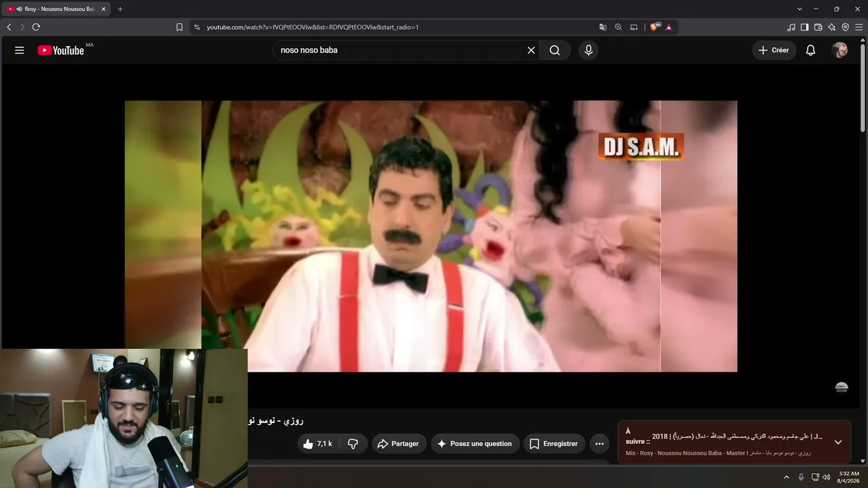Viewport: 868px width, 488px height.
Task: Open the Brave Wallet icon
Action: pyautogui.click(x=818, y=27)
